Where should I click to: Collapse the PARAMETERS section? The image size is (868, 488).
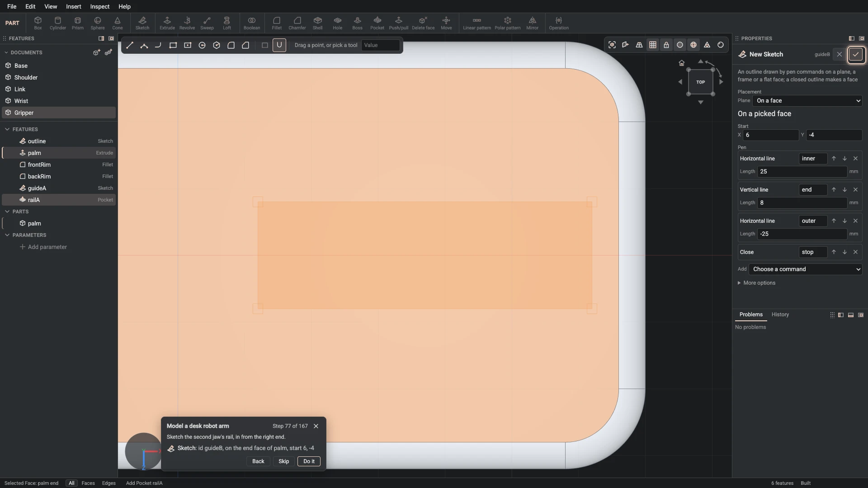pyautogui.click(x=7, y=235)
